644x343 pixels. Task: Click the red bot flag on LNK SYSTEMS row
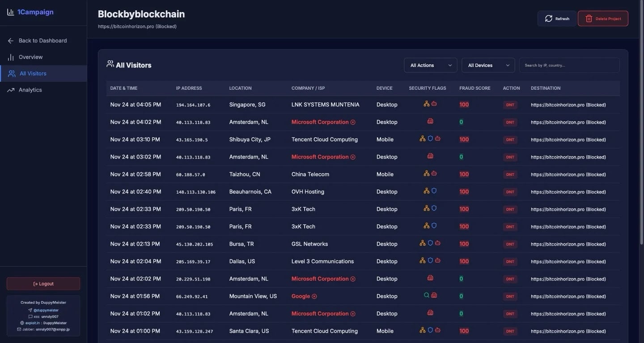pyautogui.click(x=433, y=104)
